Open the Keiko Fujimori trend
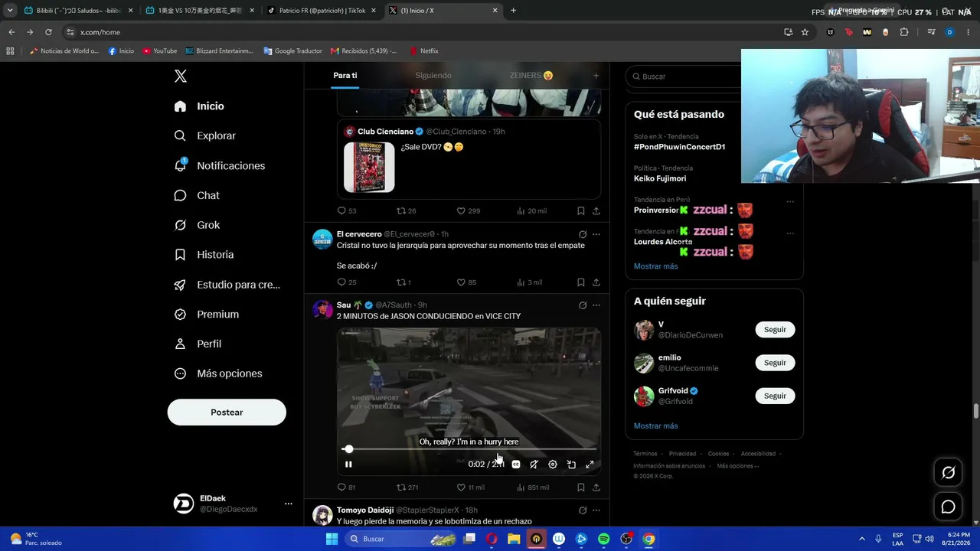980x551 pixels. point(660,178)
